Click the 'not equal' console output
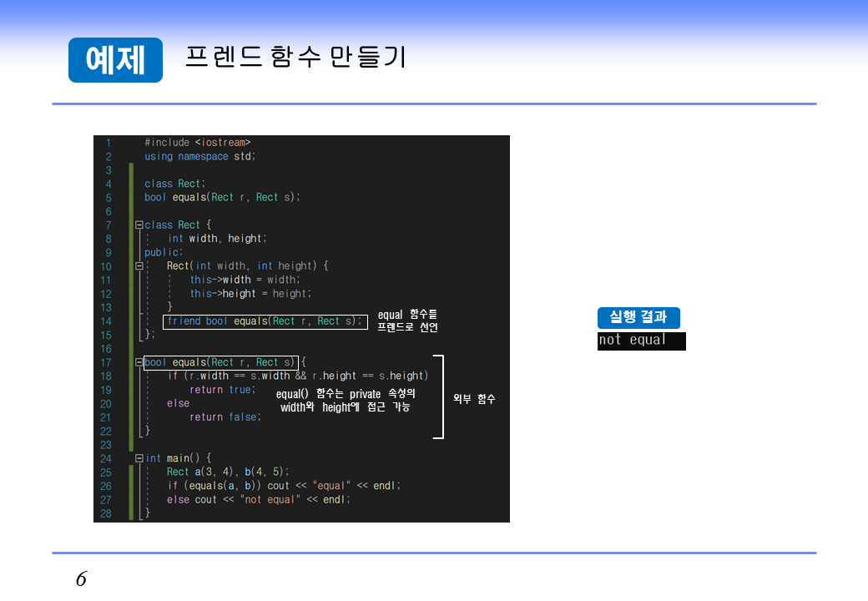Viewport: 868px width, 601px height. [641, 341]
